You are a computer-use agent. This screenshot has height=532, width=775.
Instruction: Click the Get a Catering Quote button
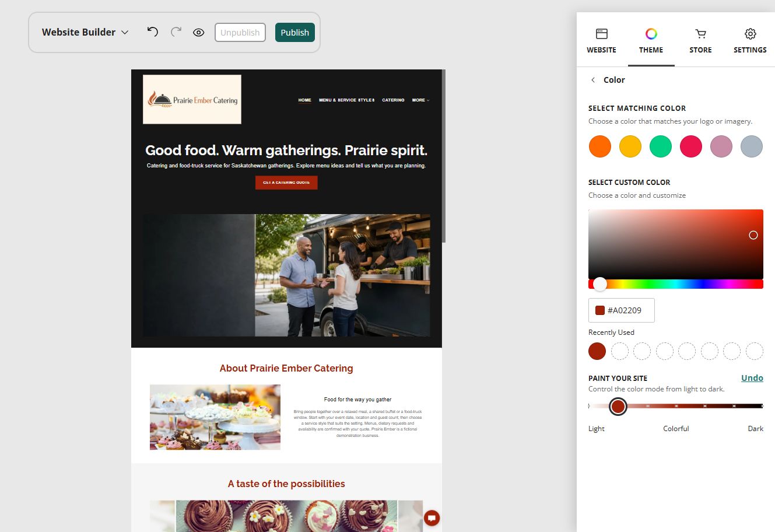tap(286, 183)
